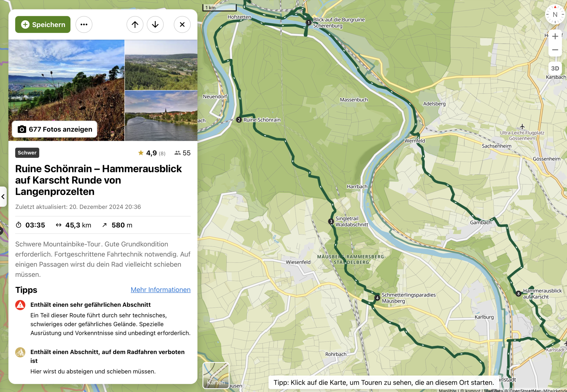
Task: Open the three-dot more options menu
Action: (84, 25)
